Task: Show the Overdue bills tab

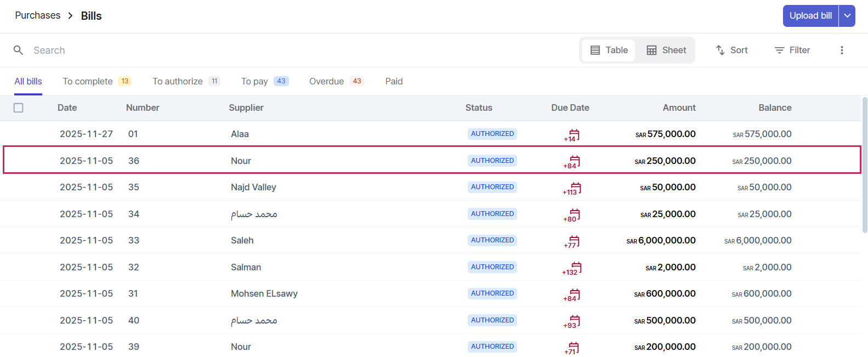Action: point(327,81)
